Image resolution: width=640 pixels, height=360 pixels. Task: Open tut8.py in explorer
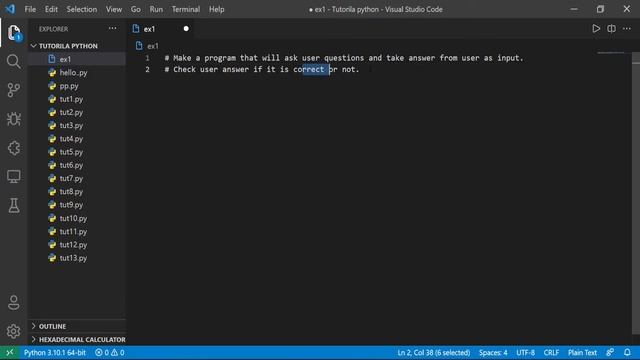[77, 191]
